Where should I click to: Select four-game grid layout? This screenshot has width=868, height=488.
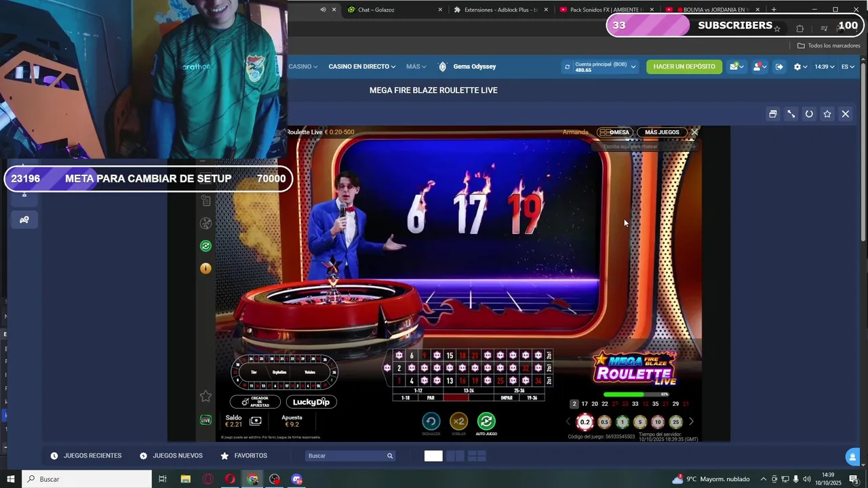[x=477, y=456]
